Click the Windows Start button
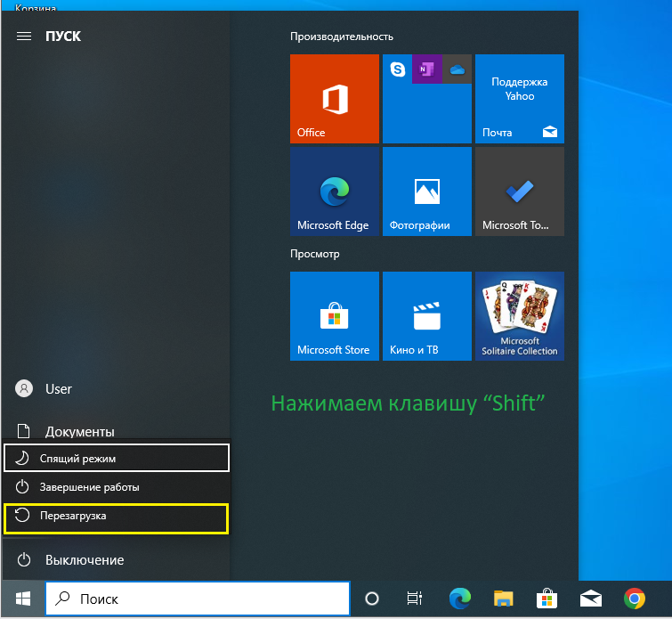Image resolution: width=672 pixels, height=619 pixels. [x=23, y=599]
